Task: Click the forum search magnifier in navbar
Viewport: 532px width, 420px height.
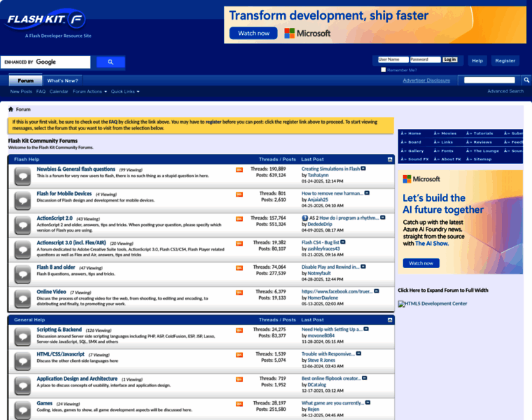Action: pyautogui.click(x=526, y=80)
